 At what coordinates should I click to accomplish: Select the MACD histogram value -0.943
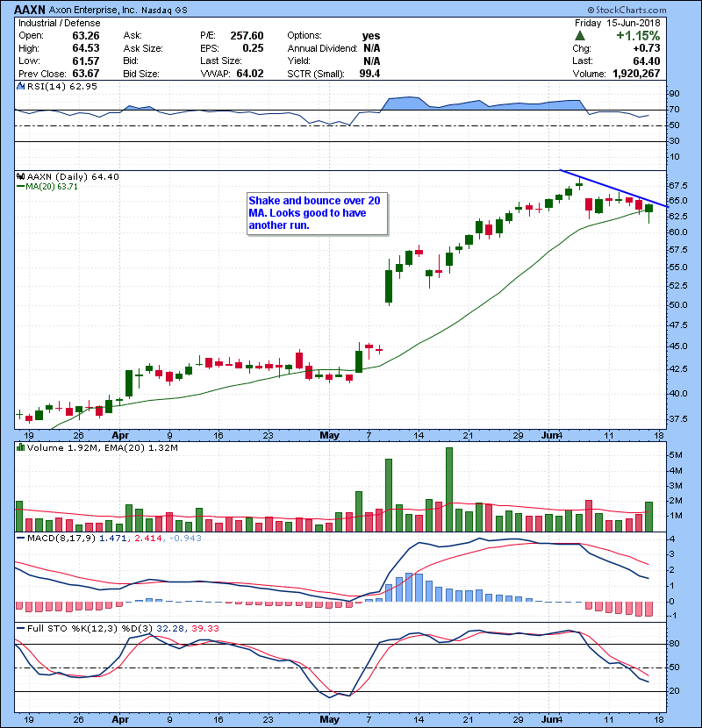[x=185, y=539]
